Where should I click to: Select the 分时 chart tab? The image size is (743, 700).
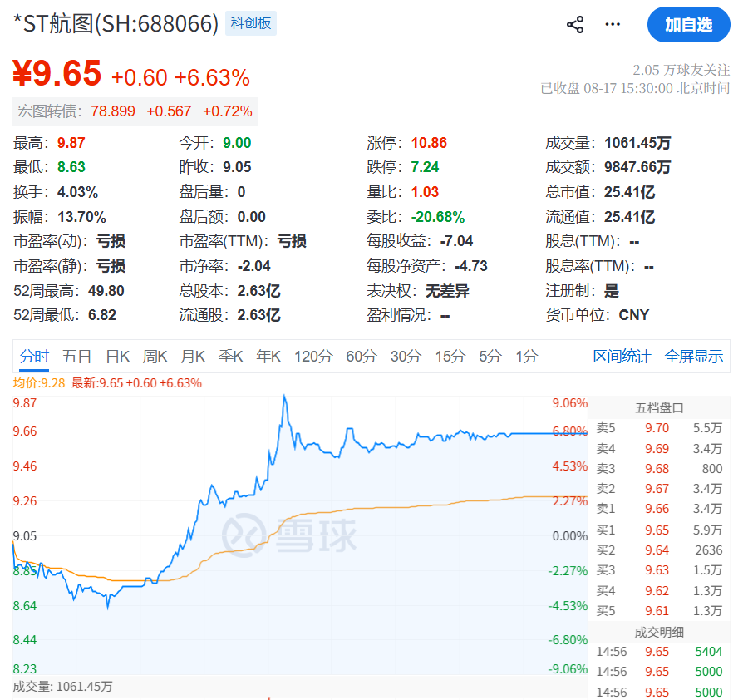point(34,357)
